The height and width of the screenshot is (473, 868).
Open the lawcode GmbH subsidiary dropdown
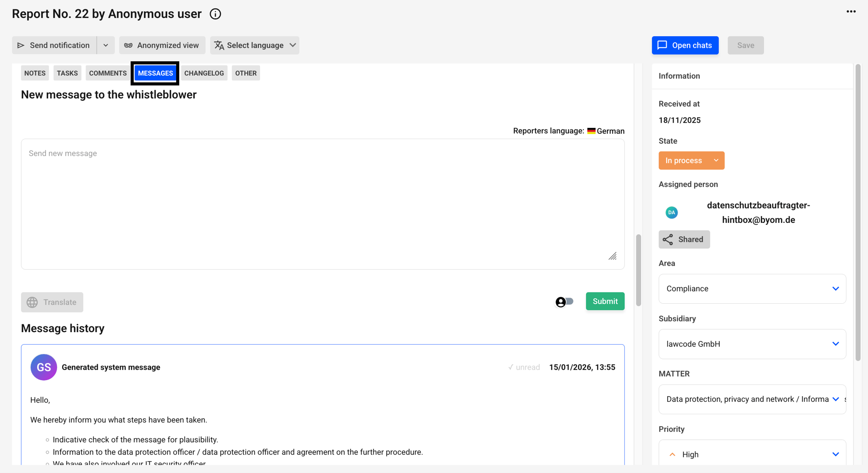(752, 344)
